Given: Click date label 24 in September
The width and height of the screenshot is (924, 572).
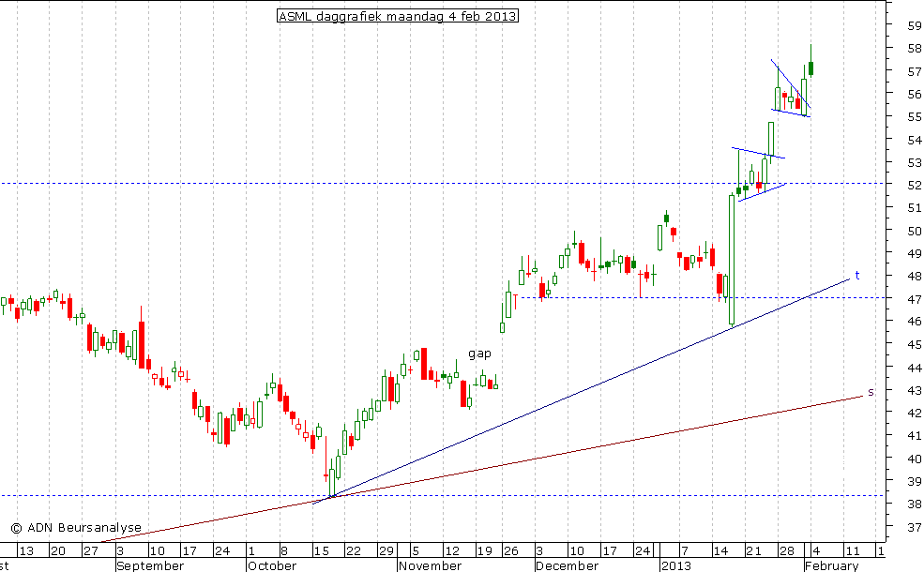Looking at the screenshot, I should point(222,551).
